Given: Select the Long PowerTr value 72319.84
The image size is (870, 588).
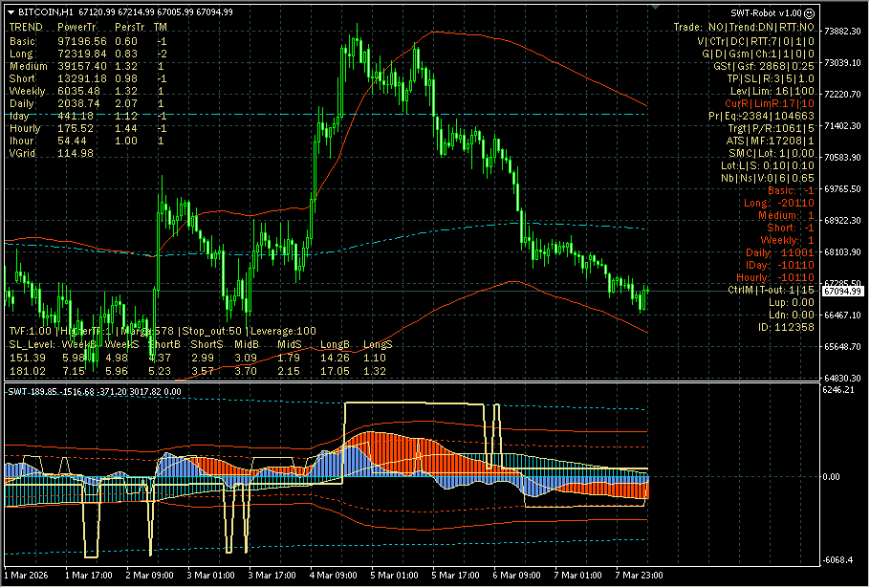Looking at the screenshot, I should click(x=82, y=54).
